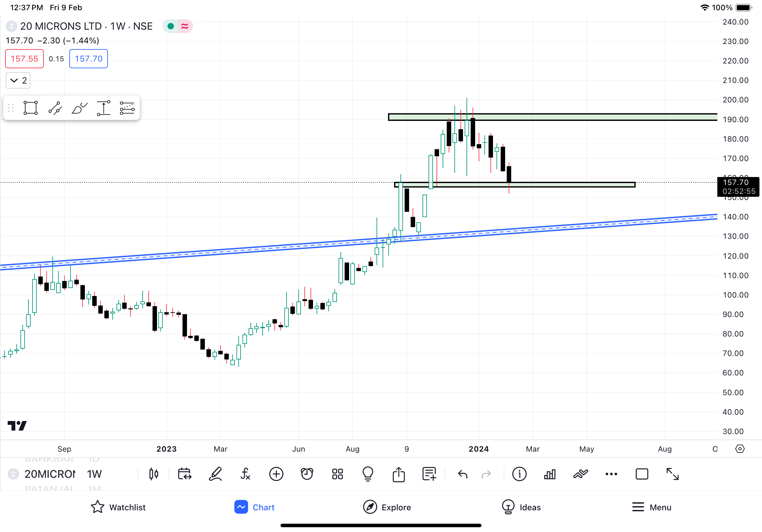762x532 pixels.
Task: Click the 2024 label on time axis
Action: [479, 449]
